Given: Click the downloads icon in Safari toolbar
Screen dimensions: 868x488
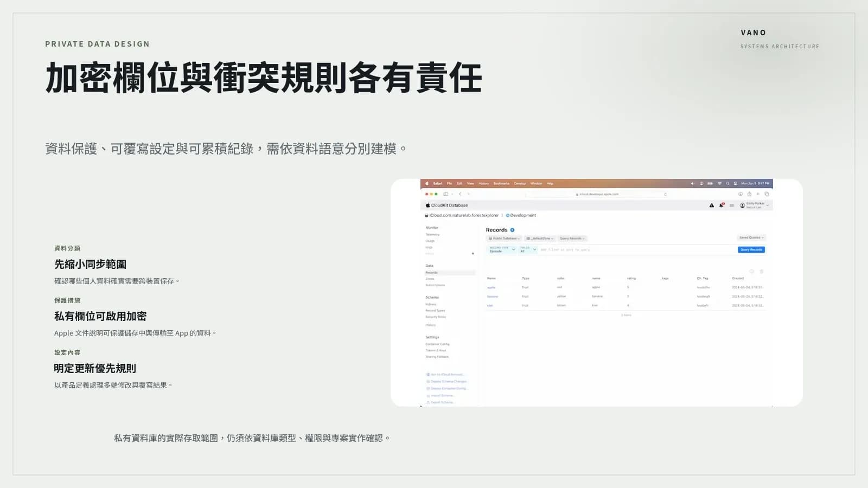Looking at the screenshot, I should point(741,194).
